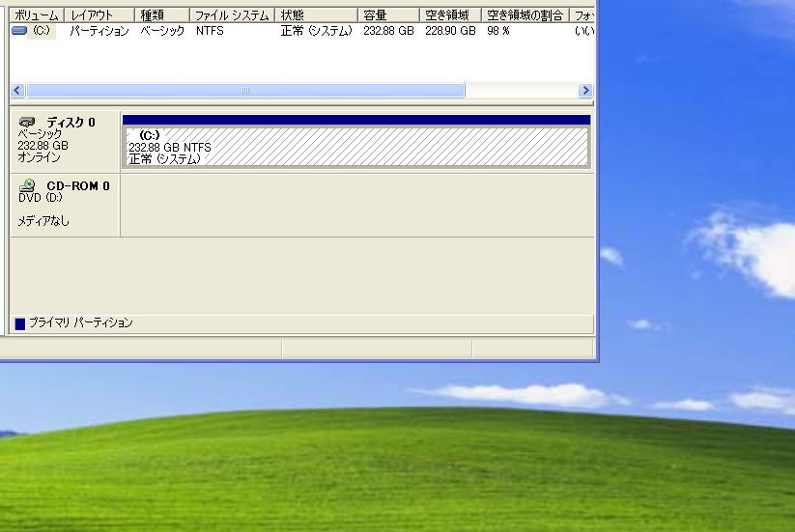Click the horizontal scrollbar right arrow
795x532 pixels.
[x=585, y=90]
